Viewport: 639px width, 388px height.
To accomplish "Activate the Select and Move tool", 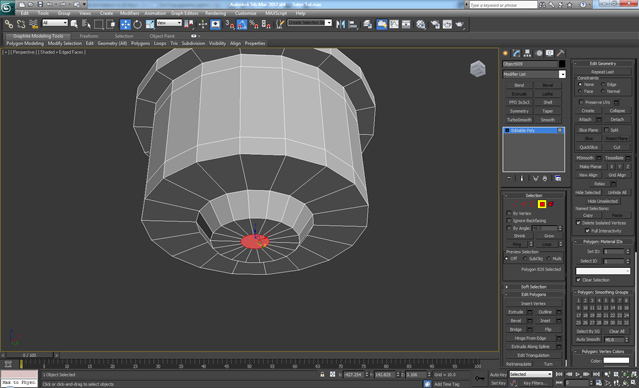I will [126, 24].
